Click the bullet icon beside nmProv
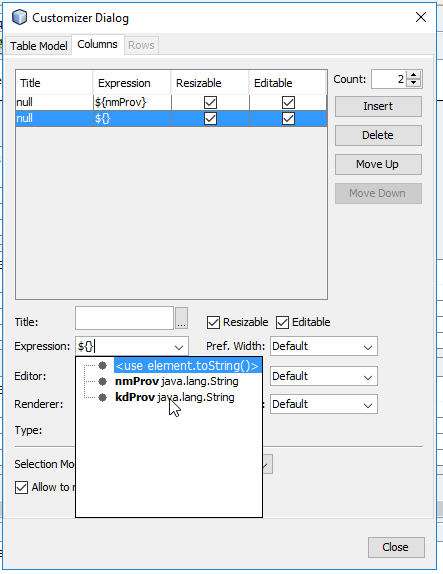The height and width of the screenshot is (574, 443). pyautogui.click(x=103, y=381)
